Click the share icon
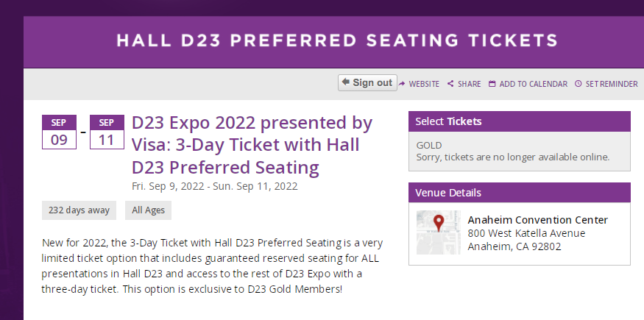This screenshot has height=320, width=644. pos(450,84)
